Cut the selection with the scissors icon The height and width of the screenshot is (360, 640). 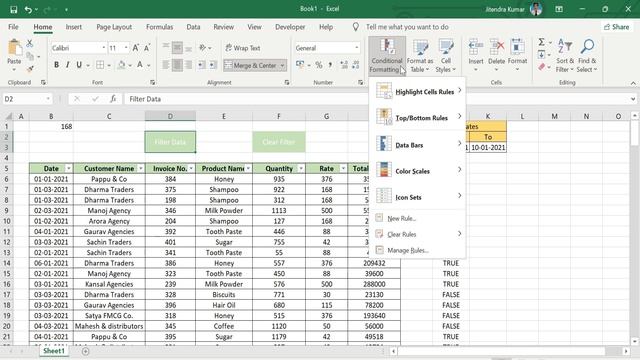point(29,43)
